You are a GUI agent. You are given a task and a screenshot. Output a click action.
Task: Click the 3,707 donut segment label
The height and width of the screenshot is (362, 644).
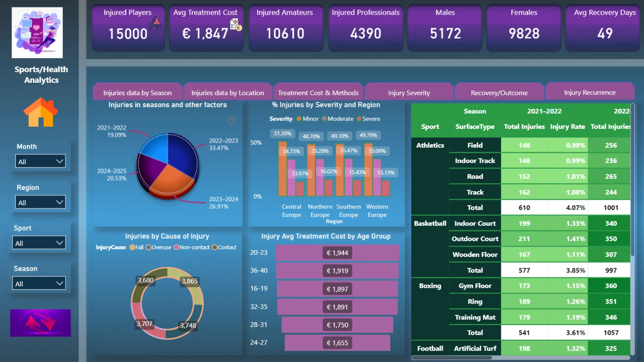[x=144, y=324]
